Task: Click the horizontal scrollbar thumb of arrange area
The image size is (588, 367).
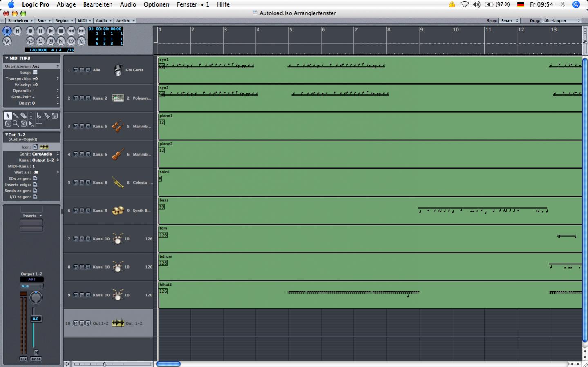Action: (168, 364)
